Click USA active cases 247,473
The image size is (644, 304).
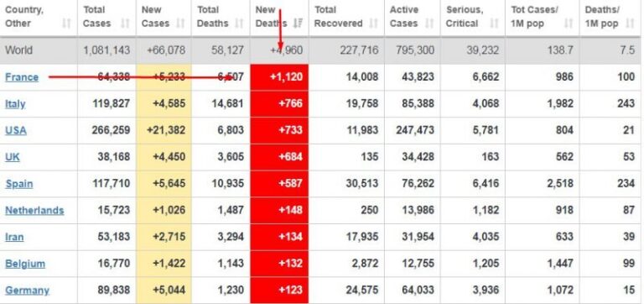pos(415,130)
